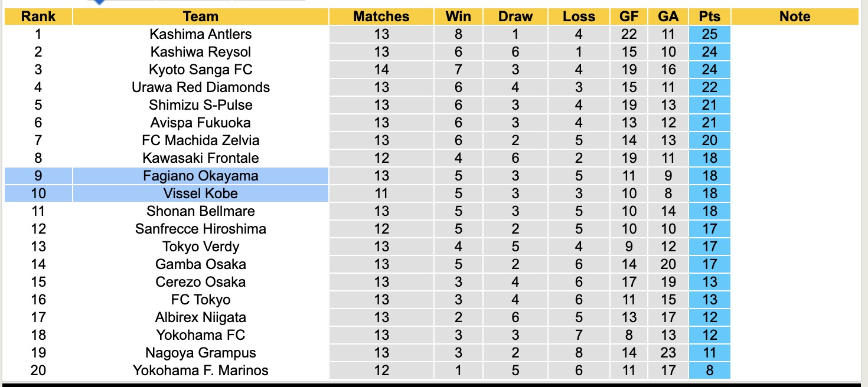Click the Draw column header
Viewport: 868px width, 387px height.
(515, 17)
